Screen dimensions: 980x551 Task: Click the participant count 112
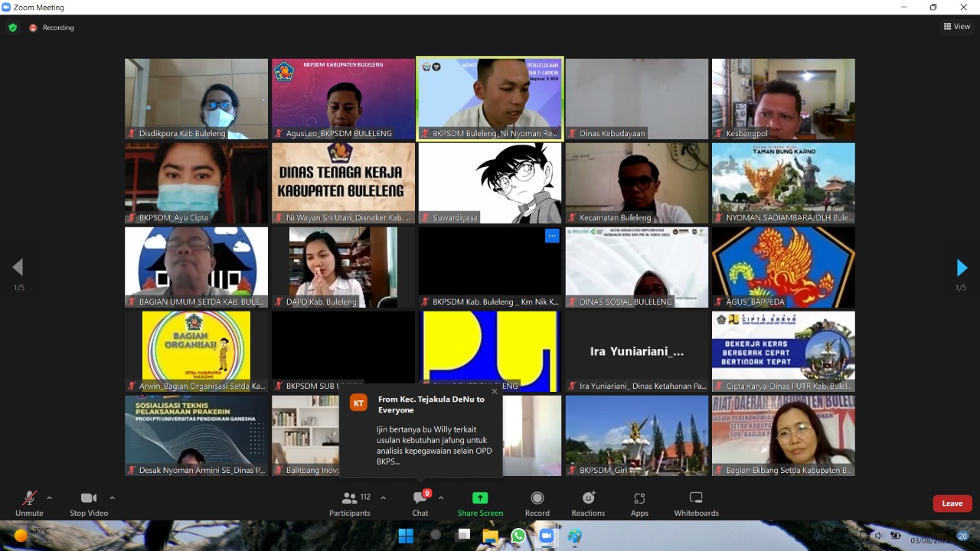click(x=365, y=497)
